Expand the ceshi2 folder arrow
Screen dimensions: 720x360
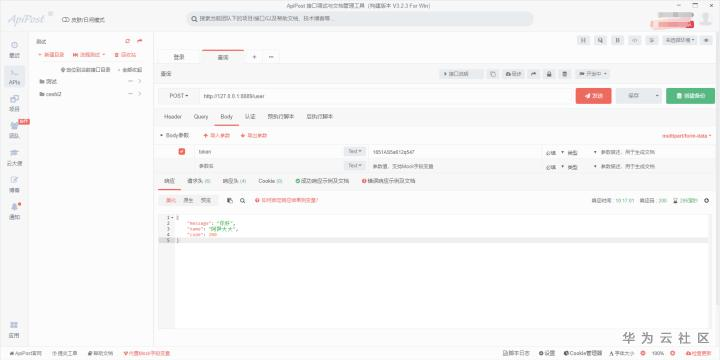pos(140,94)
